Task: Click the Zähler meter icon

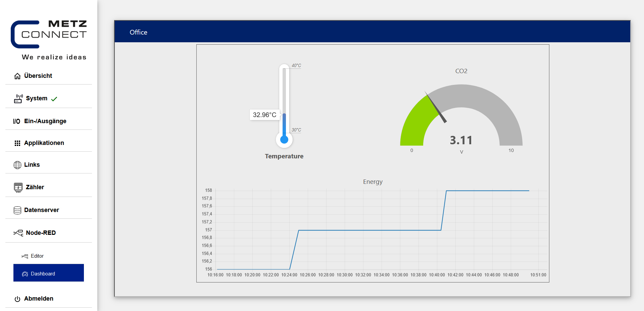Action: [18, 188]
